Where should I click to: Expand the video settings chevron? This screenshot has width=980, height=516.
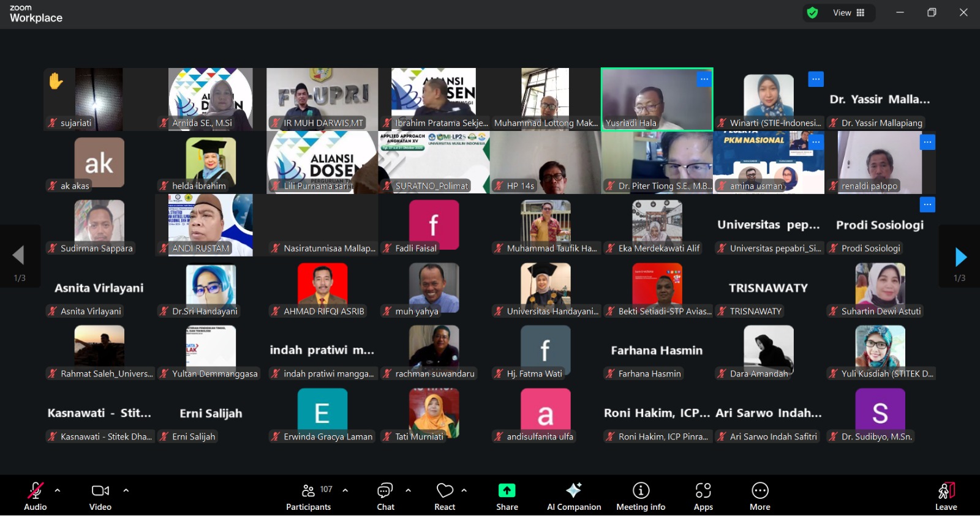tap(126, 490)
